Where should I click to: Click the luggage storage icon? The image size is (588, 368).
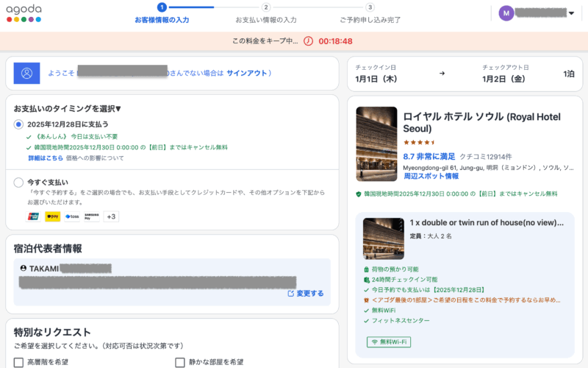366,269
